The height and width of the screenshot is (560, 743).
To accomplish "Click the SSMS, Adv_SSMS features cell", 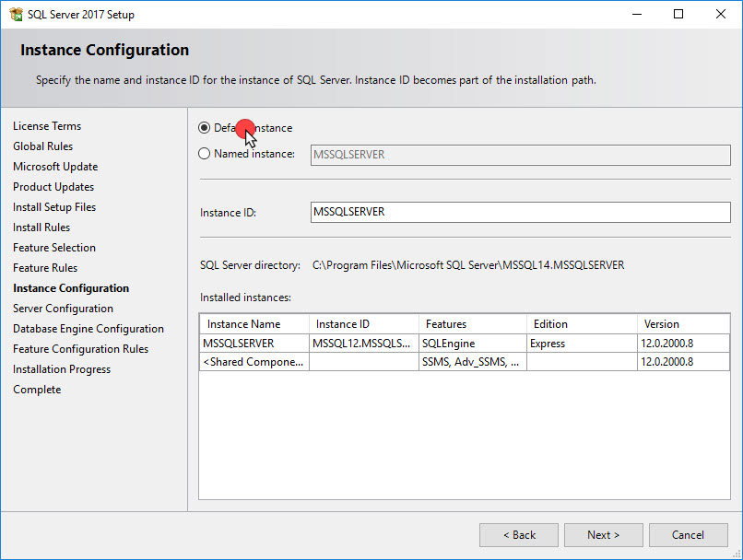I will pyautogui.click(x=472, y=362).
